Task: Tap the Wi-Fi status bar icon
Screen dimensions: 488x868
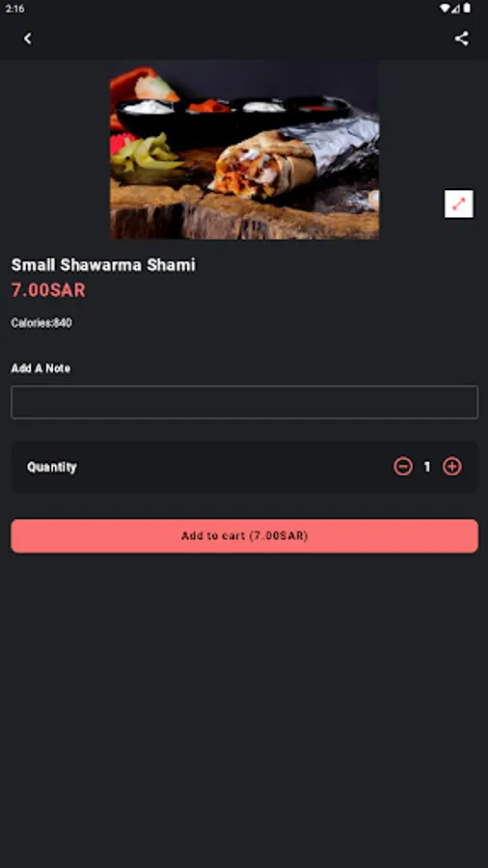Action: coord(445,9)
